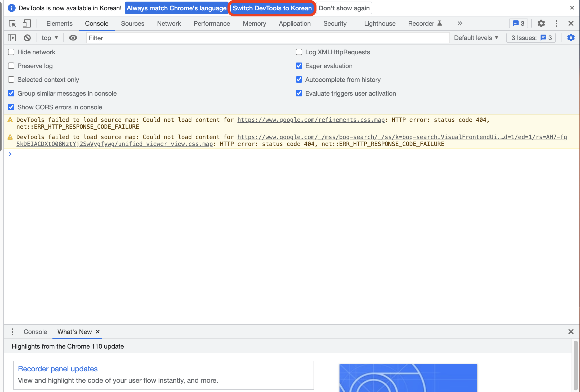Screen dimensions: 580x392
Task: Open the top JavaScript context dropdown
Action: click(x=50, y=38)
